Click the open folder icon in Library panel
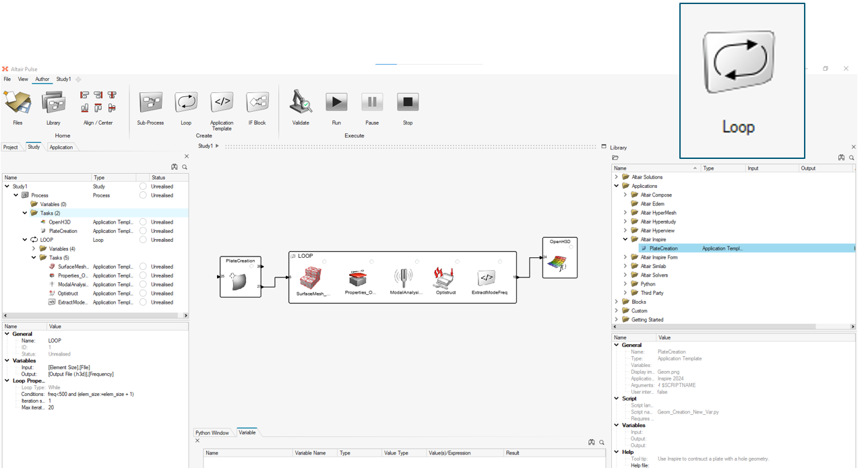 (x=615, y=158)
